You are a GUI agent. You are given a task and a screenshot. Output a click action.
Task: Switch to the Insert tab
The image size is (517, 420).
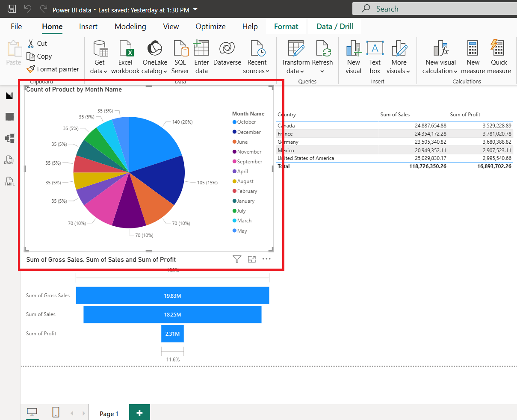coord(88,27)
